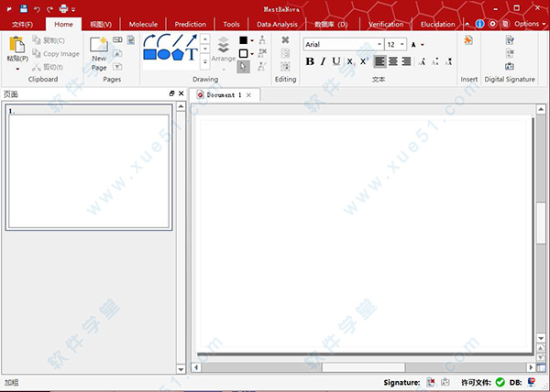
Task: Click the horizontal scrollbar thumb
Action: [x=363, y=367]
